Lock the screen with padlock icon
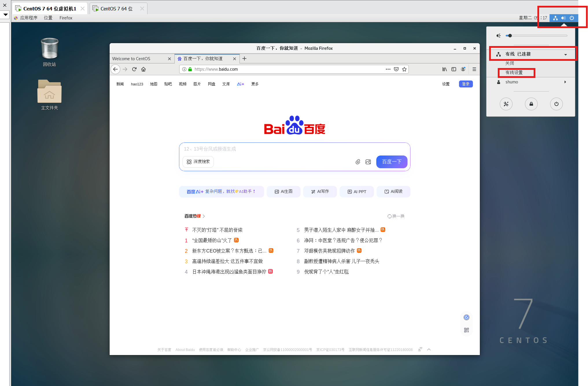The width and height of the screenshot is (588, 386). [x=531, y=104]
